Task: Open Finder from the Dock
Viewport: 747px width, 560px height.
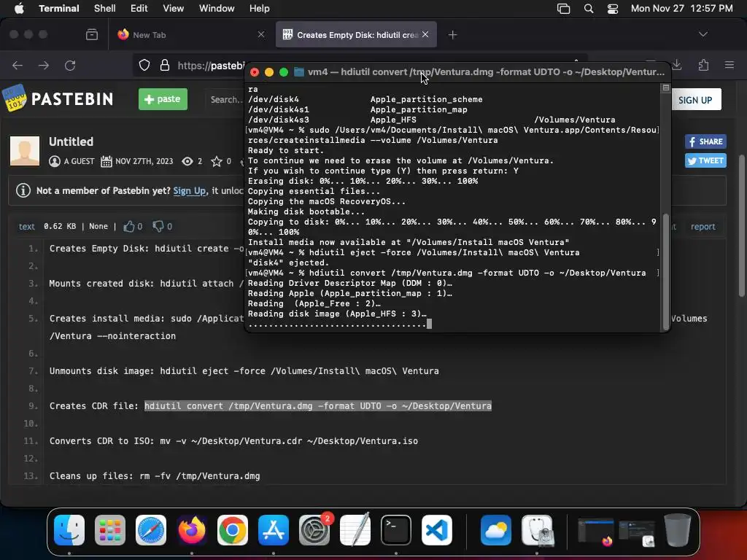Action: pyautogui.click(x=69, y=530)
